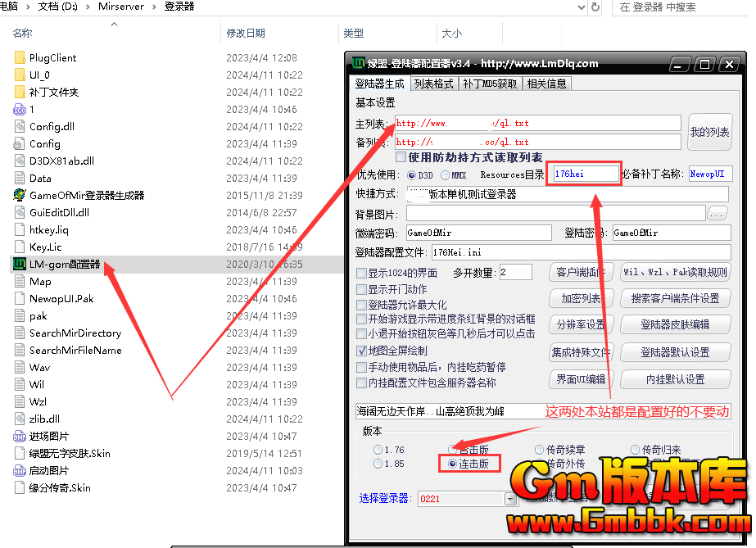Screen dimensions: 756x548
Task: Uncheck the 地图全屏绘制 checkbox
Action: click(361, 350)
